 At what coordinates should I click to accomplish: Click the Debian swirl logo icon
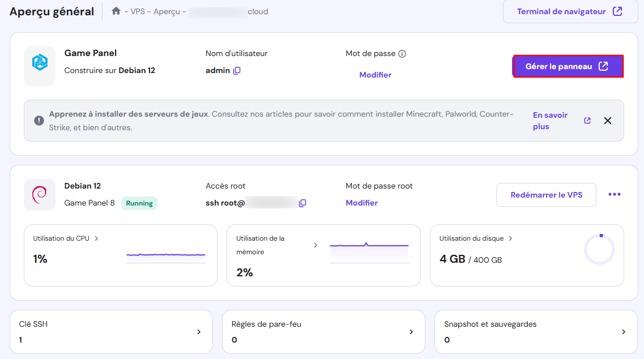pyautogui.click(x=40, y=194)
